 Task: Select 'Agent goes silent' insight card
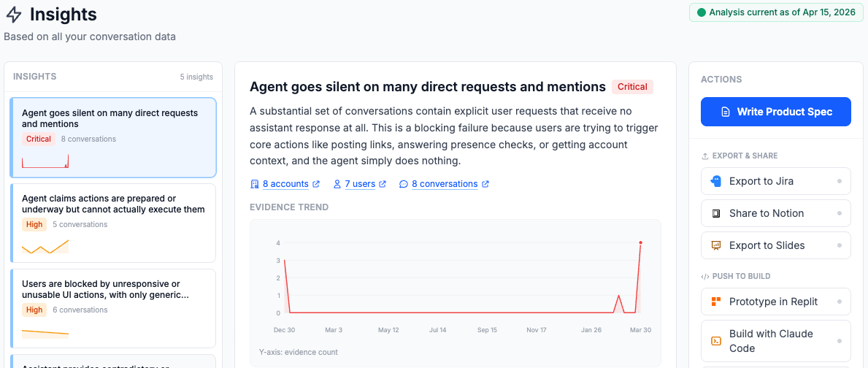pyautogui.click(x=113, y=138)
